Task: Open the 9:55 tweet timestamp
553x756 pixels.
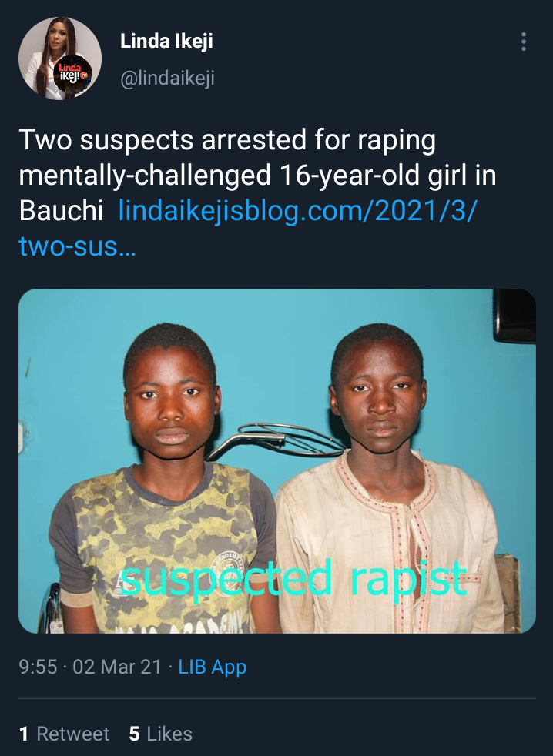Action: (x=38, y=667)
